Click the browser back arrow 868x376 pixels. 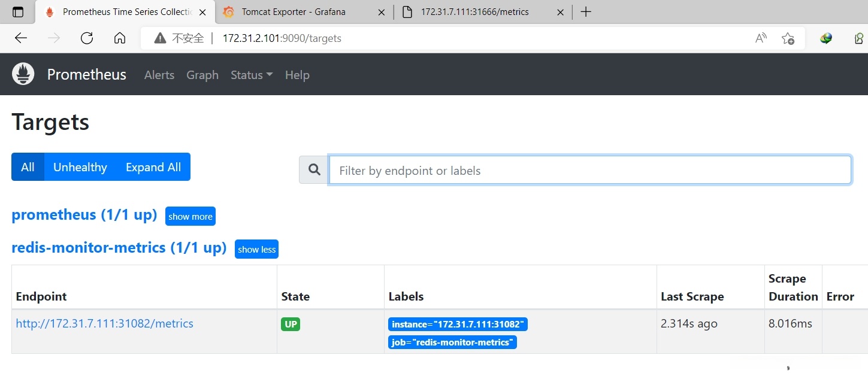pyautogui.click(x=21, y=38)
